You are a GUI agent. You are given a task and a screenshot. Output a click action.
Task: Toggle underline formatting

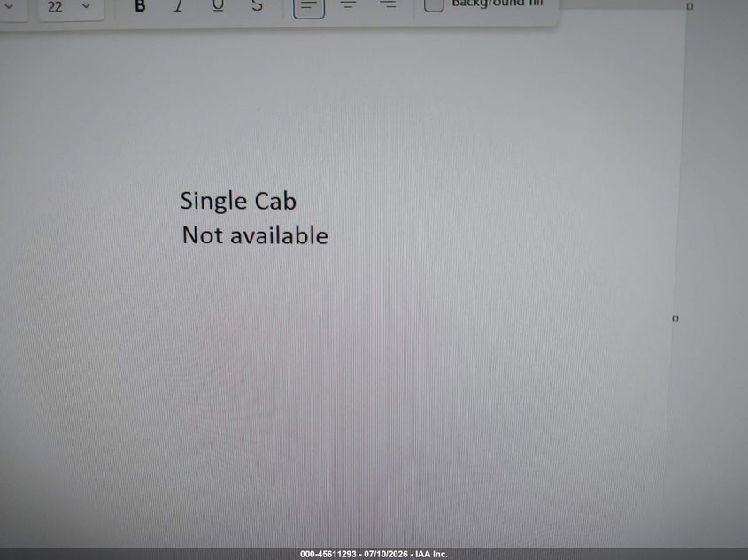[218, 6]
